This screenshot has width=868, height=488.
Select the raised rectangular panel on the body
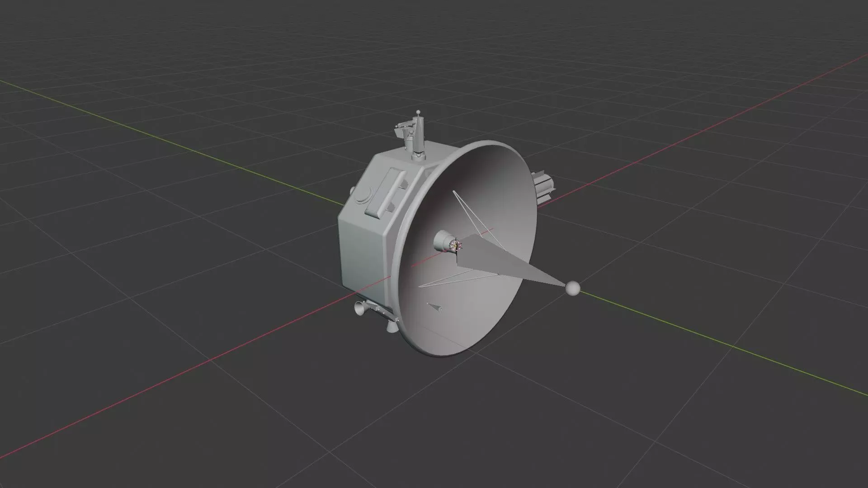coord(386,193)
